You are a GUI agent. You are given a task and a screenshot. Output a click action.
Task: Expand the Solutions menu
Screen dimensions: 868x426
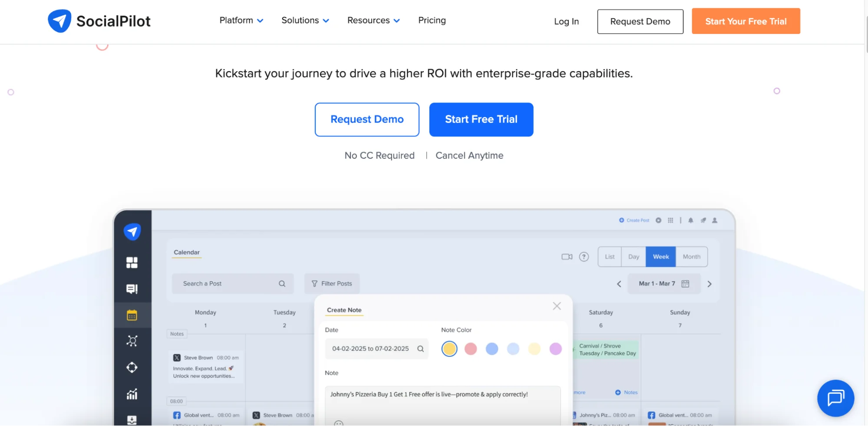305,20
